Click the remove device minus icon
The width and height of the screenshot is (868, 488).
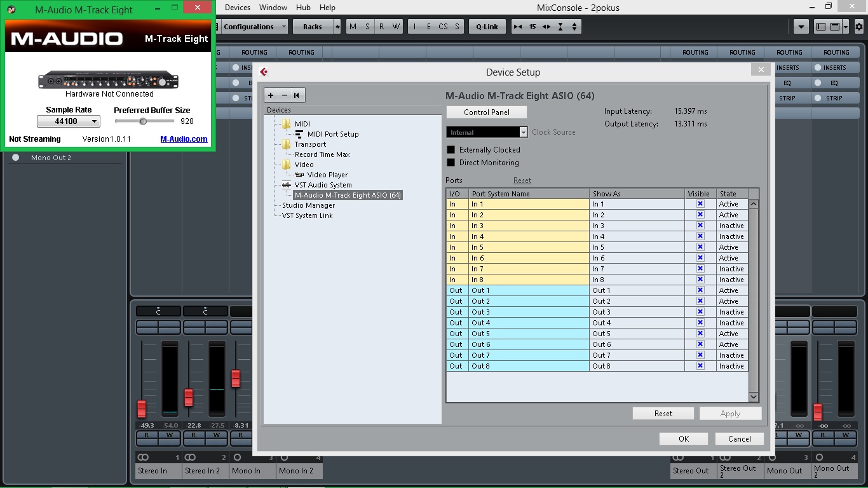coord(284,95)
